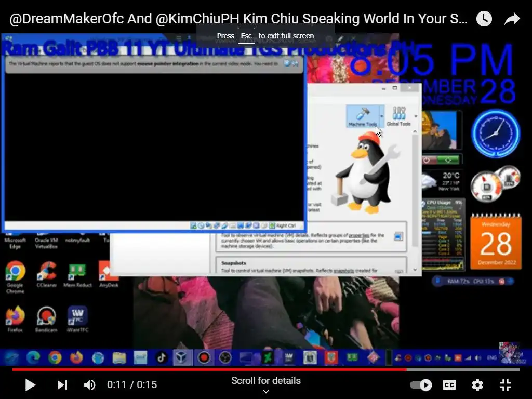Skip to the next video
532x399 pixels.
pos(62,385)
